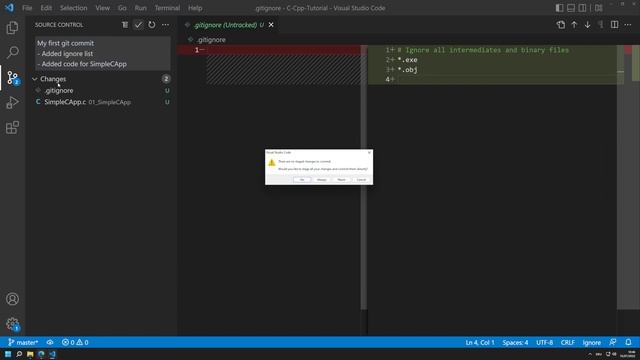Open the Run and Debug view
Screen dimensions: 640x360
[12, 102]
